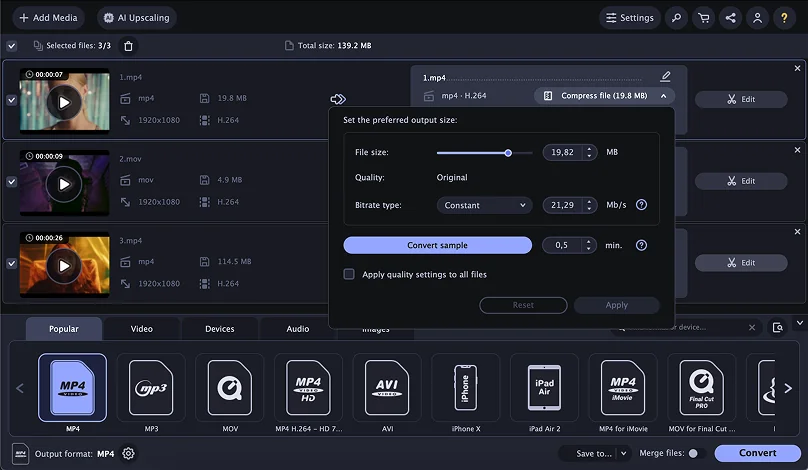Toggle the Merge files switch
The width and height of the screenshot is (808, 470).
coord(696,453)
